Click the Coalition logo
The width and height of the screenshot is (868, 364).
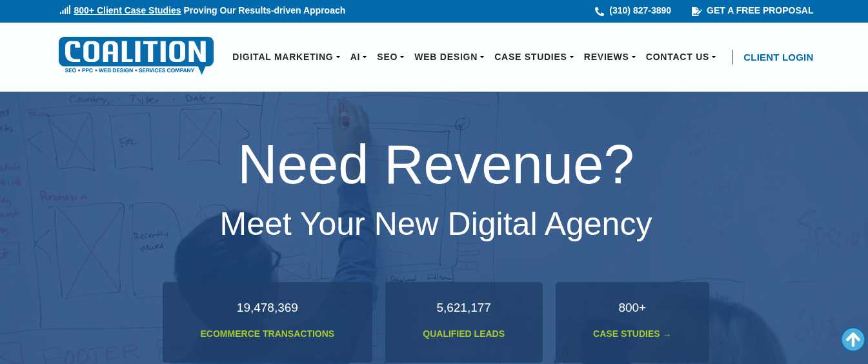[x=136, y=56]
